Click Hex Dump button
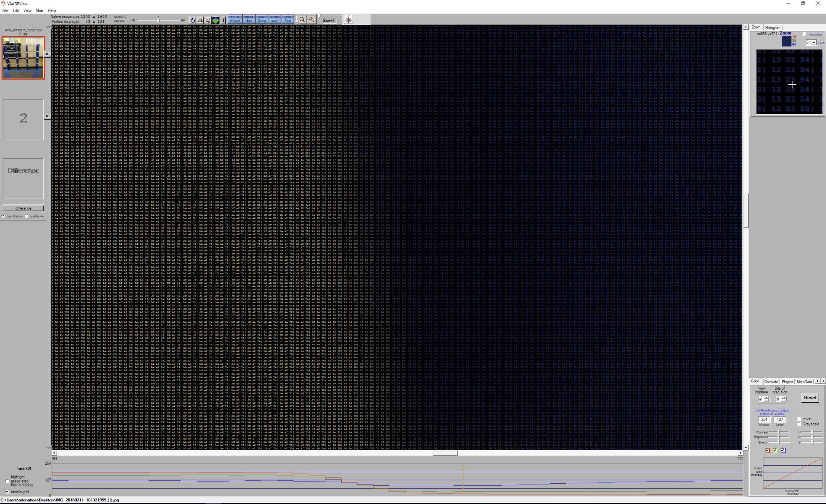This screenshot has height=504, width=826. click(262, 19)
